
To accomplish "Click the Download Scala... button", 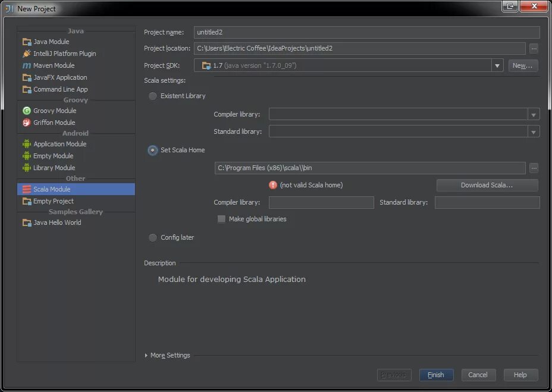I will 487,185.
